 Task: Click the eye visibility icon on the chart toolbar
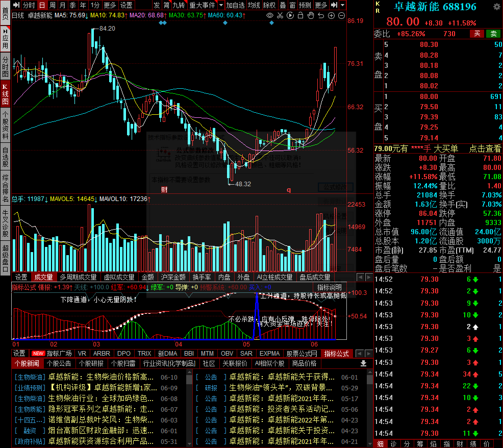point(270,15)
